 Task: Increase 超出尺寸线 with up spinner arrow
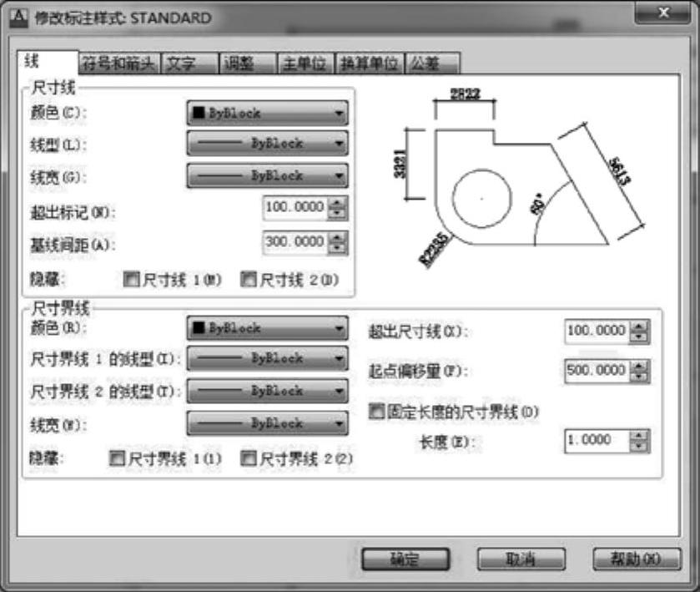coord(639,326)
